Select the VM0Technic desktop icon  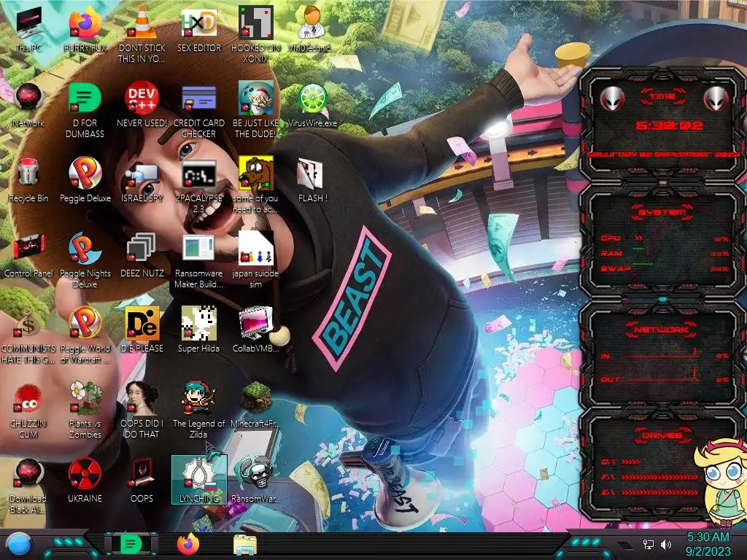coord(312,29)
